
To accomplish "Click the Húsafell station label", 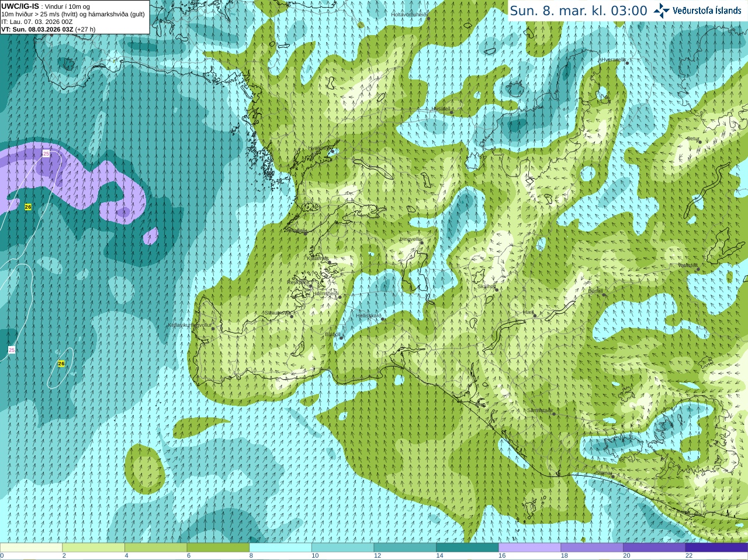I will pos(441,109).
